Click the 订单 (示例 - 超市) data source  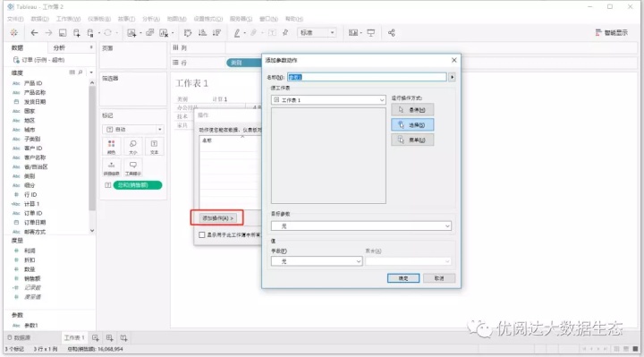39,60
